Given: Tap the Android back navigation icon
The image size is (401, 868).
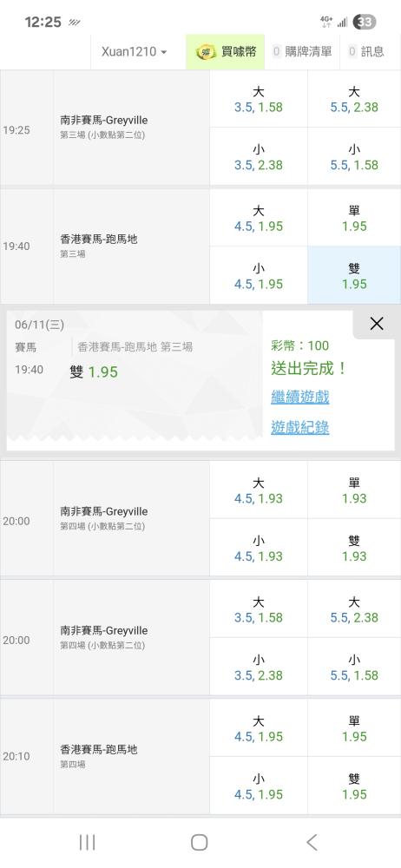Looking at the screenshot, I should [312, 843].
